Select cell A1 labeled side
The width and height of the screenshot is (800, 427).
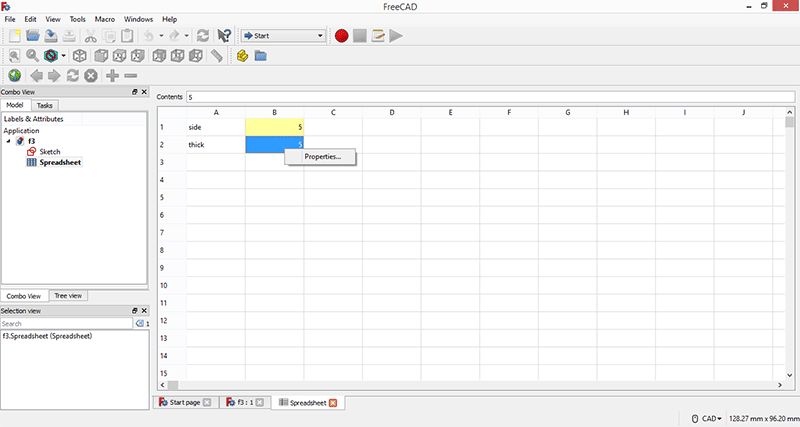click(x=216, y=127)
